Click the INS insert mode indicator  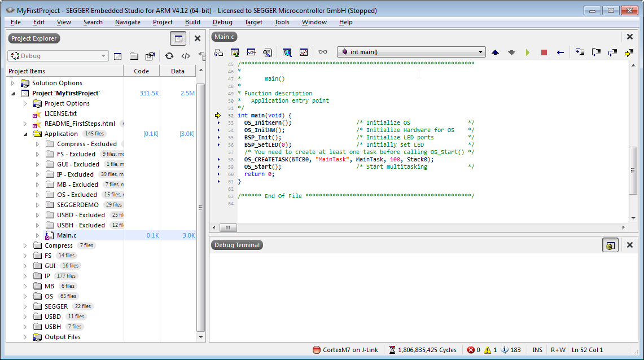coord(537,350)
